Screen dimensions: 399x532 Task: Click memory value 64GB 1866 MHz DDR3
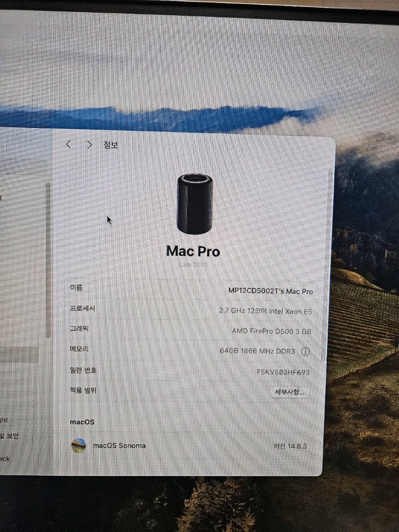[x=257, y=351]
